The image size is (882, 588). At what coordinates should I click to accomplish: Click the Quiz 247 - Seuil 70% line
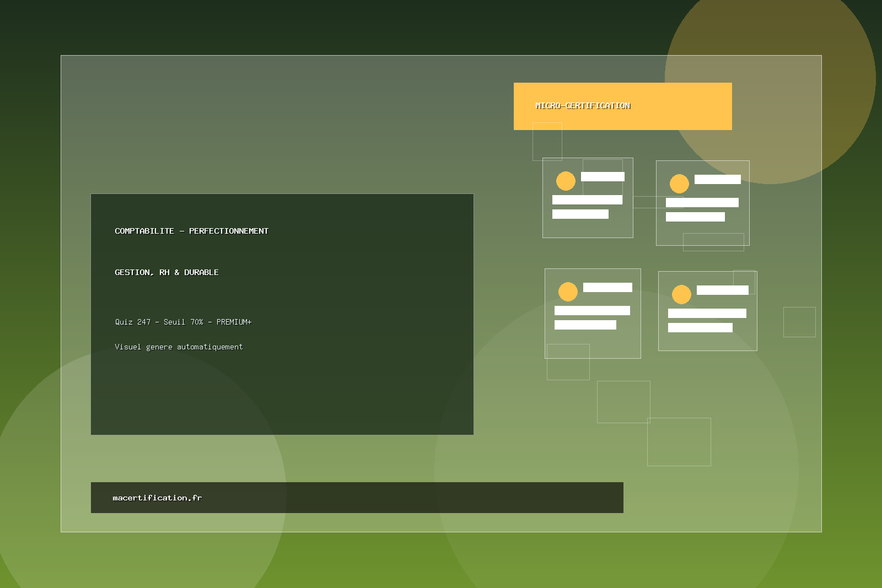click(x=183, y=322)
